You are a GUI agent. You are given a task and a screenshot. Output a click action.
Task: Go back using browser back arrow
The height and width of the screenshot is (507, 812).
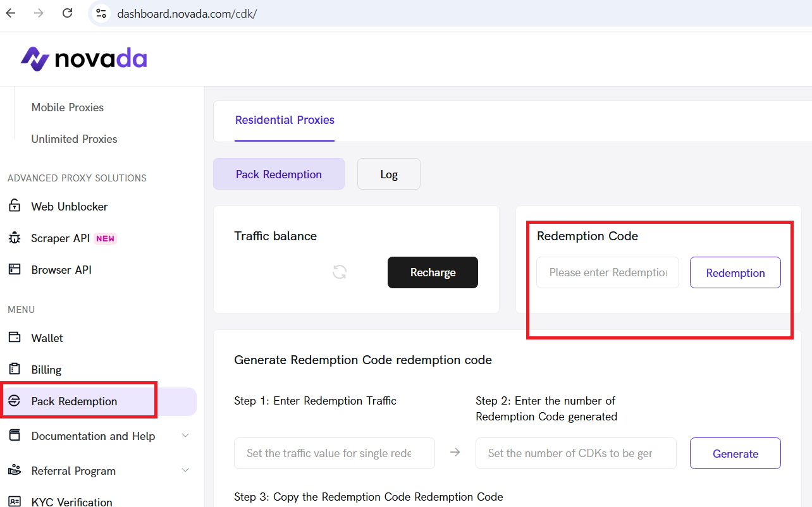[x=11, y=13]
